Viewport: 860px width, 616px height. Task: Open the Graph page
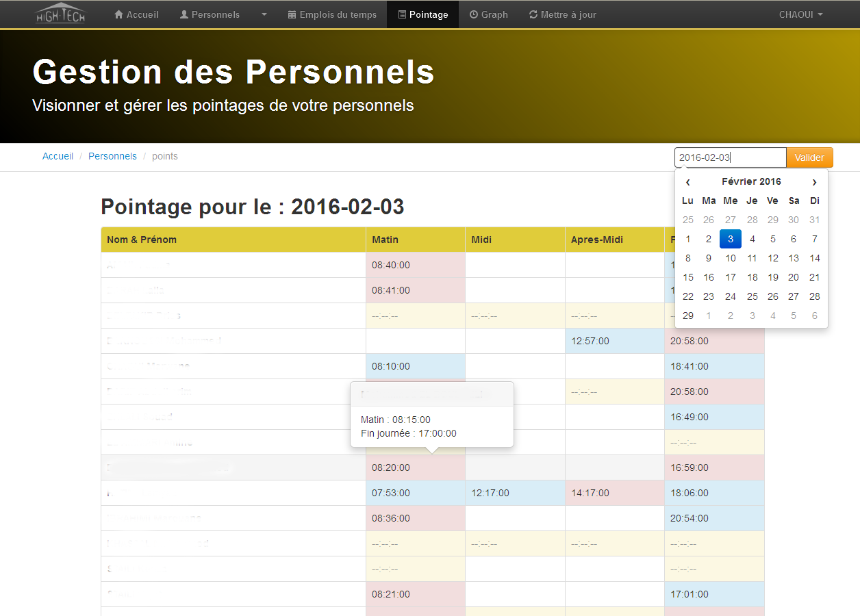[488, 14]
